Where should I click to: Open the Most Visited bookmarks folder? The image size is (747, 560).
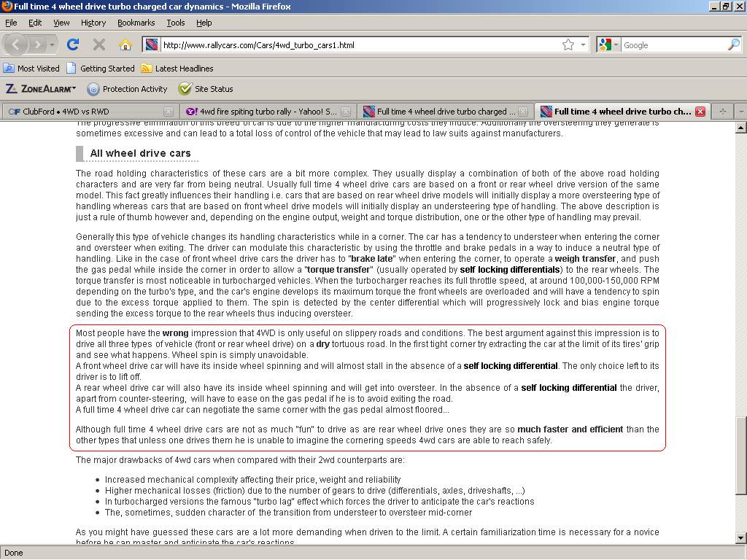32,69
